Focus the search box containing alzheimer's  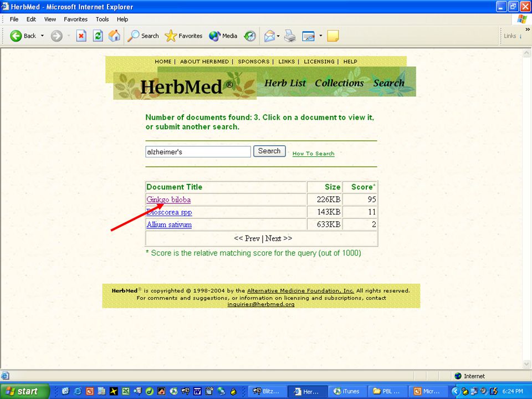tap(198, 152)
